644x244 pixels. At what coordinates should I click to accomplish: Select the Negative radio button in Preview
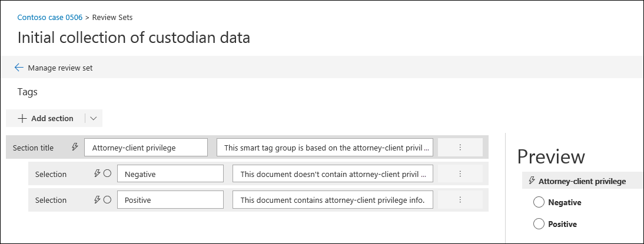[539, 202]
